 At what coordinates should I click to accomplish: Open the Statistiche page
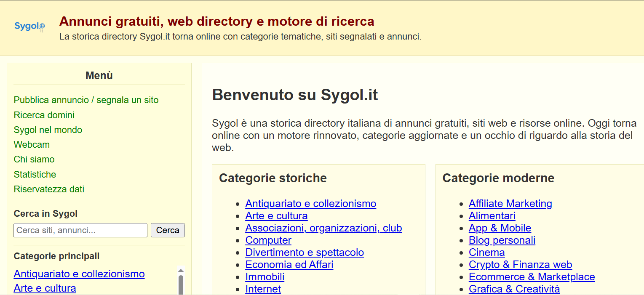[35, 174]
